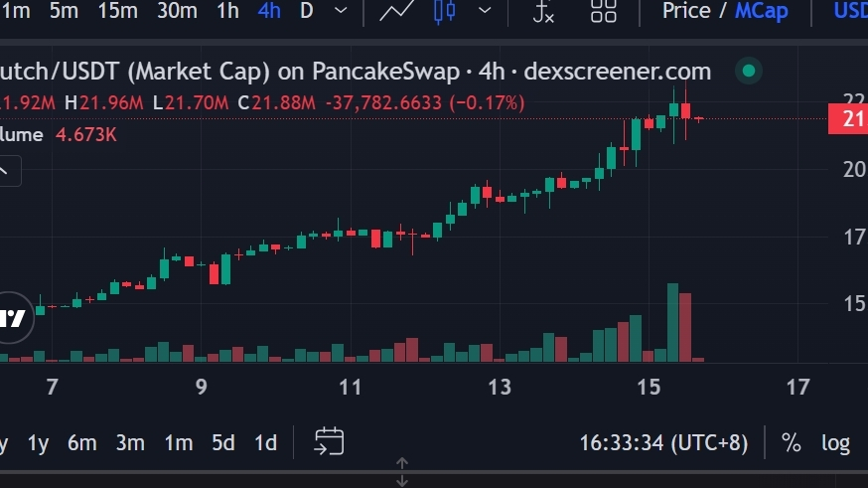Click the red current price label
868x488 pixels.
(848, 119)
